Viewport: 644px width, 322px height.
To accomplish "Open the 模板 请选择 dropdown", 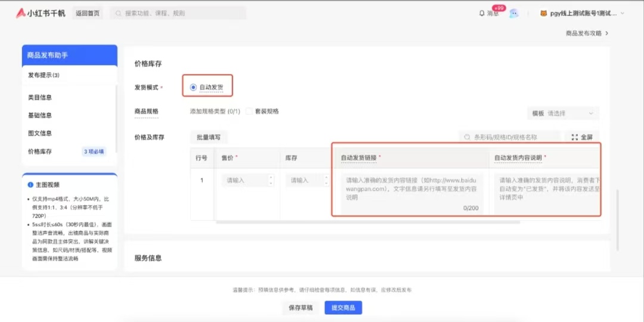I will coord(563,113).
